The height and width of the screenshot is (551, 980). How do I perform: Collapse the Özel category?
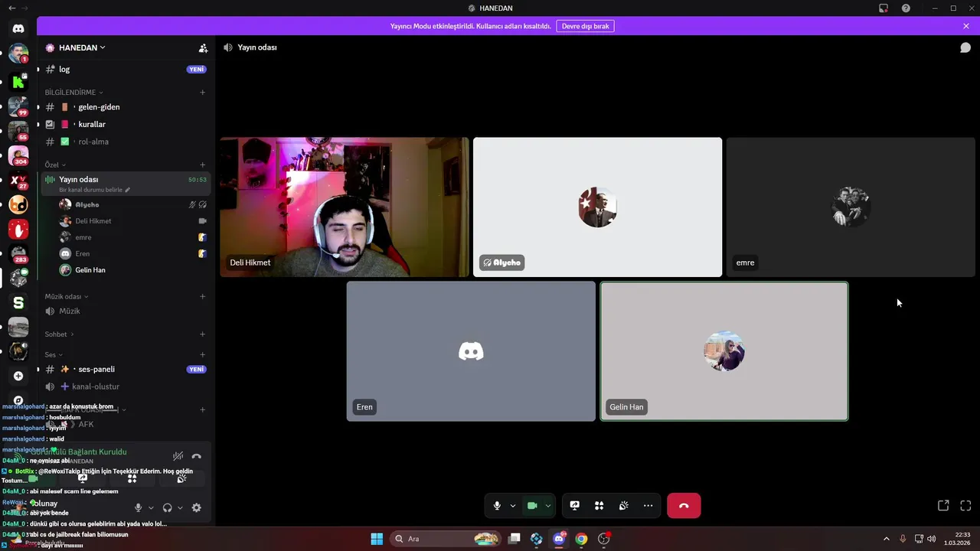[55, 165]
